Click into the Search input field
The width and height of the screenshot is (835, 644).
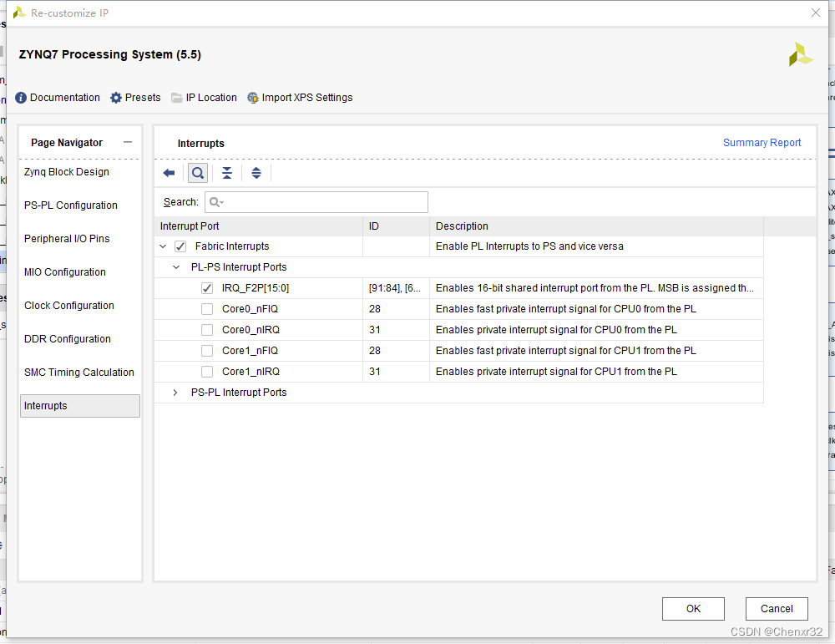coord(316,202)
